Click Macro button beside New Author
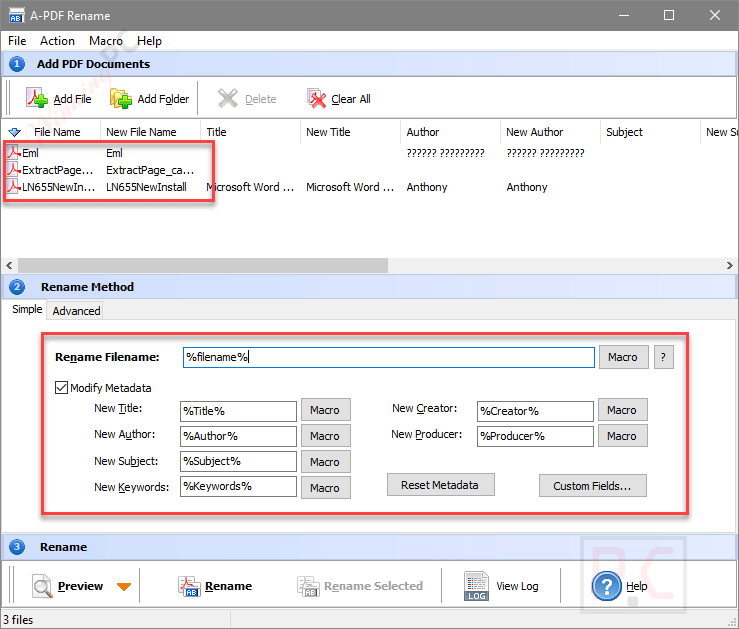 tap(325, 436)
